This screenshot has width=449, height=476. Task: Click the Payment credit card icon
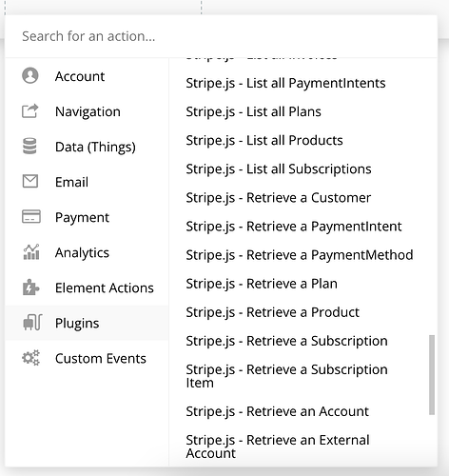coord(31,217)
